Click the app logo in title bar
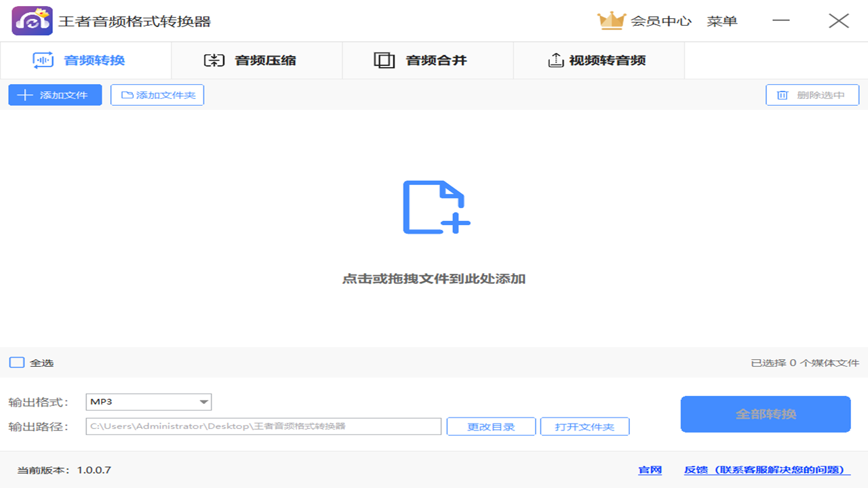The height and width of the screenshot is (488, 868). (x=32, y=20)
